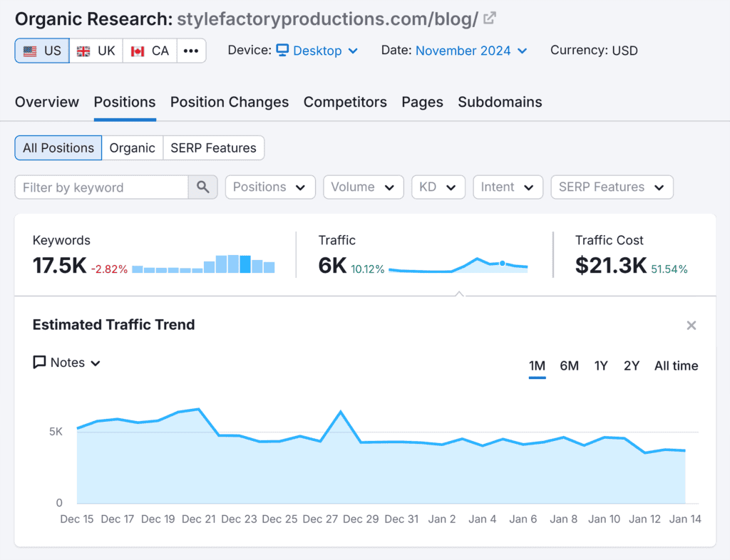The height and width of the screenshot is (560, 730).
Task: View traffic trend for All time
Action: click(676, 365)
